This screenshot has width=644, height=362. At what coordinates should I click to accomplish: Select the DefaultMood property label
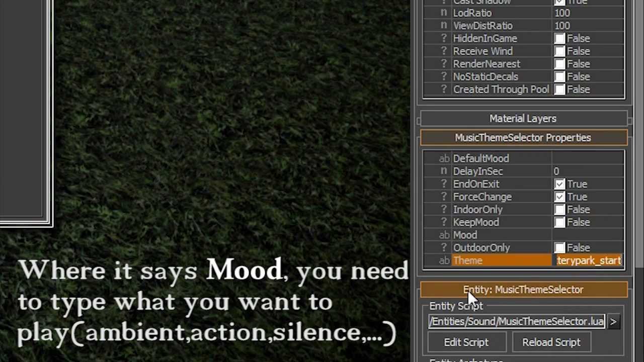481,159
